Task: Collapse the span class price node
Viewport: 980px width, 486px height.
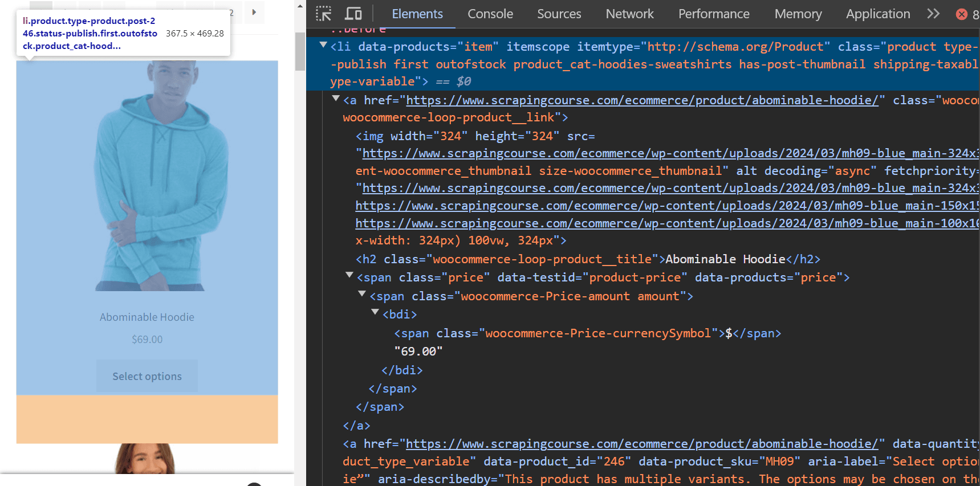Action: pos(349,275)
